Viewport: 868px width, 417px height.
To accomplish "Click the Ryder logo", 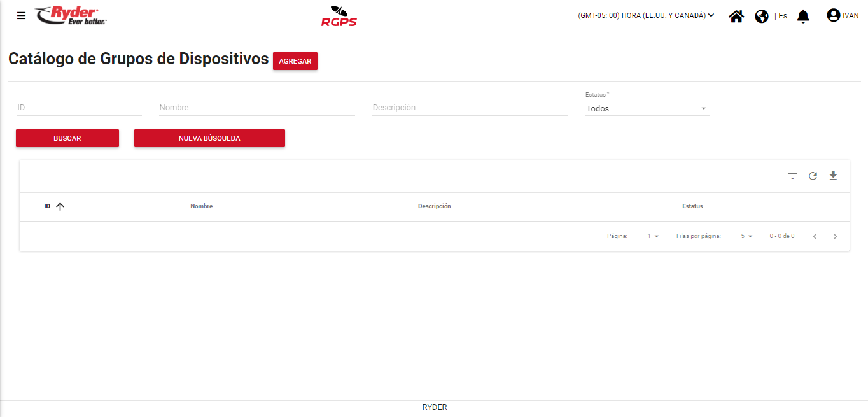I will coord(71,16).
